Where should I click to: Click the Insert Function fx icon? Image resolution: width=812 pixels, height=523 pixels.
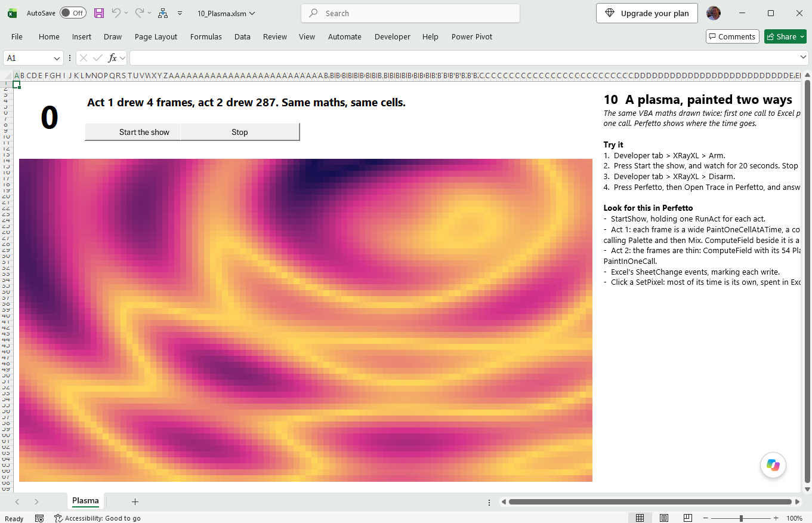tap(112, 58)
